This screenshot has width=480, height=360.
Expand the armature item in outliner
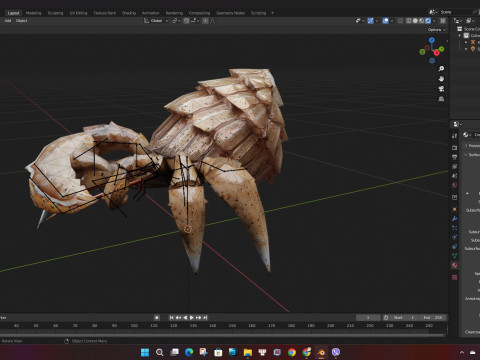(466, 42)
